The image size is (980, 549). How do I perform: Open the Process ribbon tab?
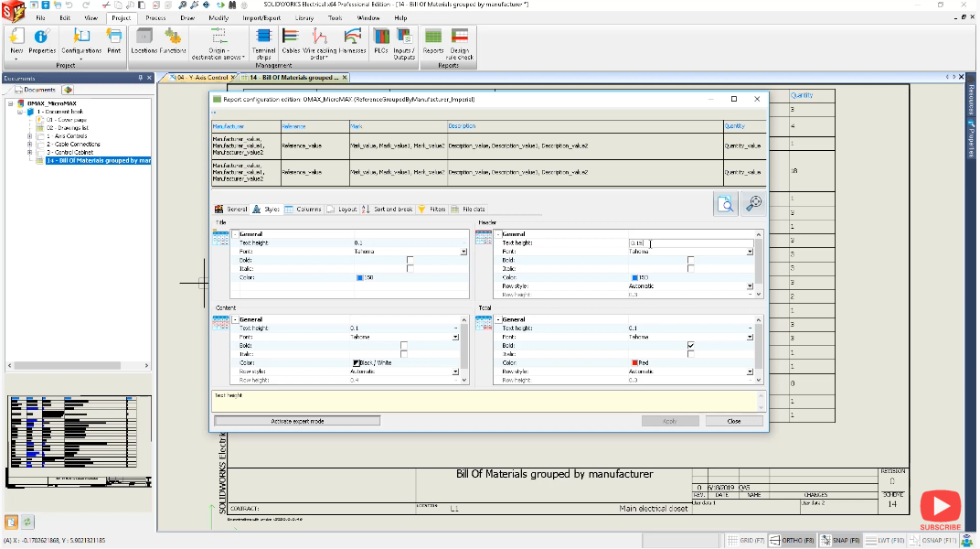155,18
